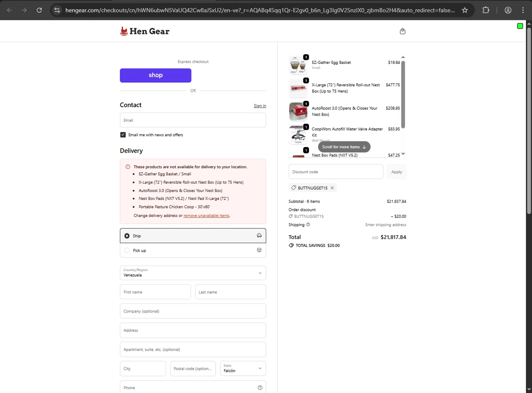Click the AutoRoost 3.0 product thumbnail
The image size is (532, 393).
point(298,111)
